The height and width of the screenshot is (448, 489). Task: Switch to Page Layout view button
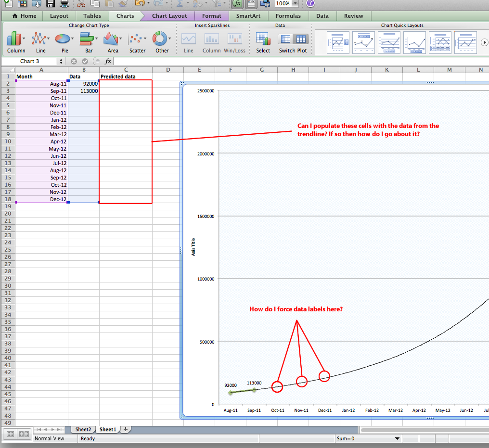tap(24, 434)
